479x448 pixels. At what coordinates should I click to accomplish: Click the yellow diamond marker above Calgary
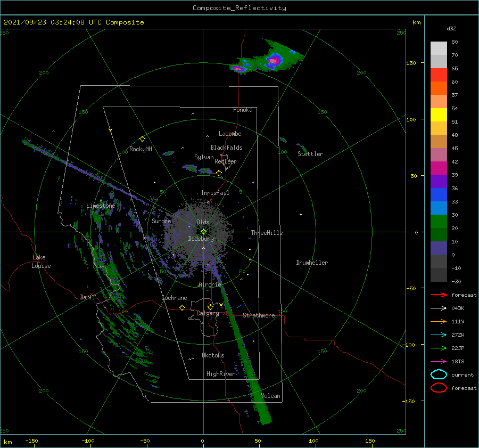coord(210,307)
